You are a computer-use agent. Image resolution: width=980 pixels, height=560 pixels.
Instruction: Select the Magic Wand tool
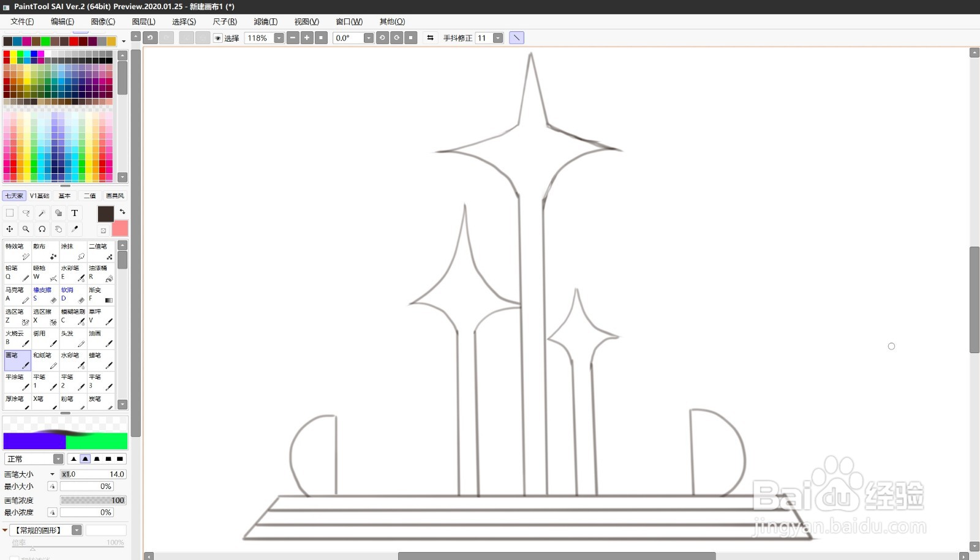[x=42, y=213]
